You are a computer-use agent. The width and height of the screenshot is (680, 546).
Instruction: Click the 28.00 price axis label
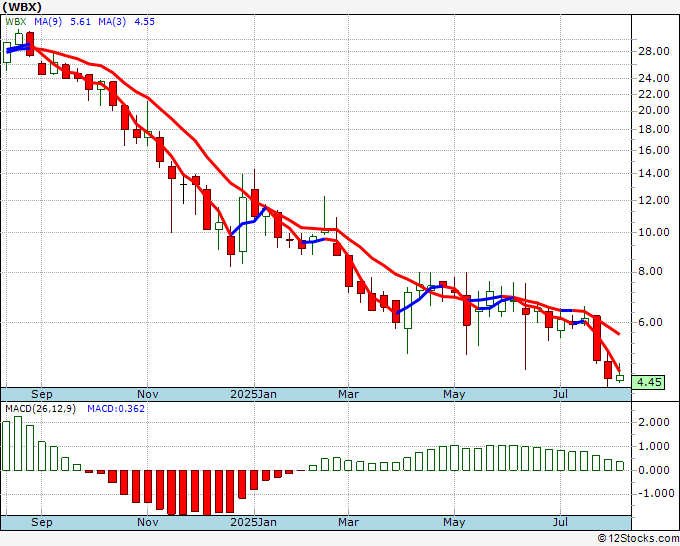pos(654,51)
